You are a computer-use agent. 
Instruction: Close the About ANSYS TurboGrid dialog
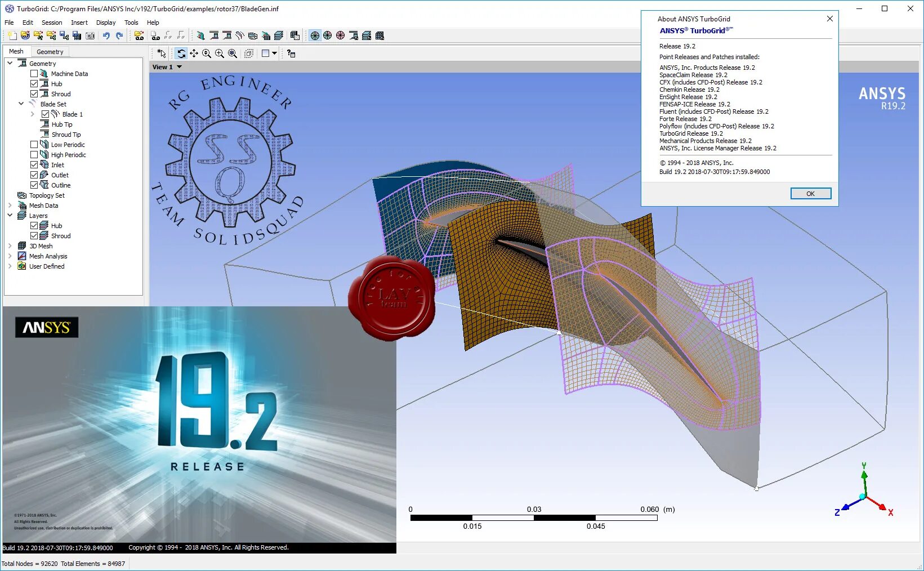830,19
